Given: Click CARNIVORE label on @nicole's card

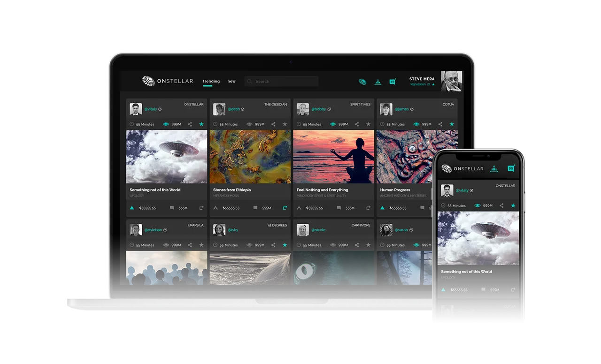Looking at the screenshot, I should tap(361, 225).
